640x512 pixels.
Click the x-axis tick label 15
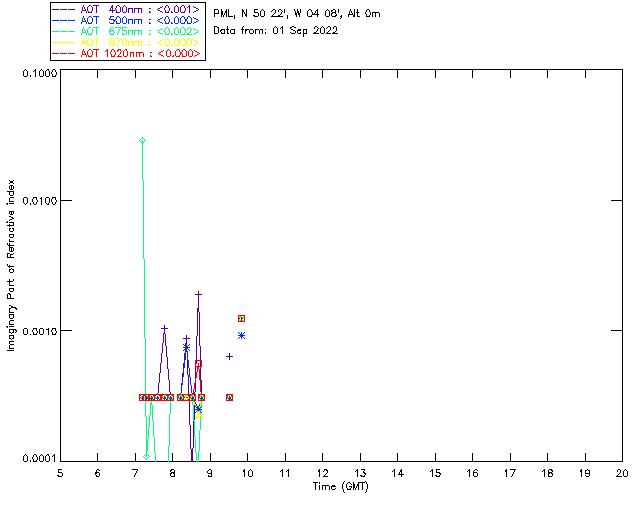point(435,473)
